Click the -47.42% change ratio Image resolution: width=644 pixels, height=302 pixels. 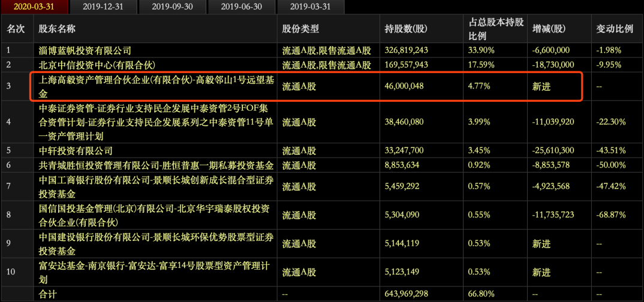pos(611,186)
